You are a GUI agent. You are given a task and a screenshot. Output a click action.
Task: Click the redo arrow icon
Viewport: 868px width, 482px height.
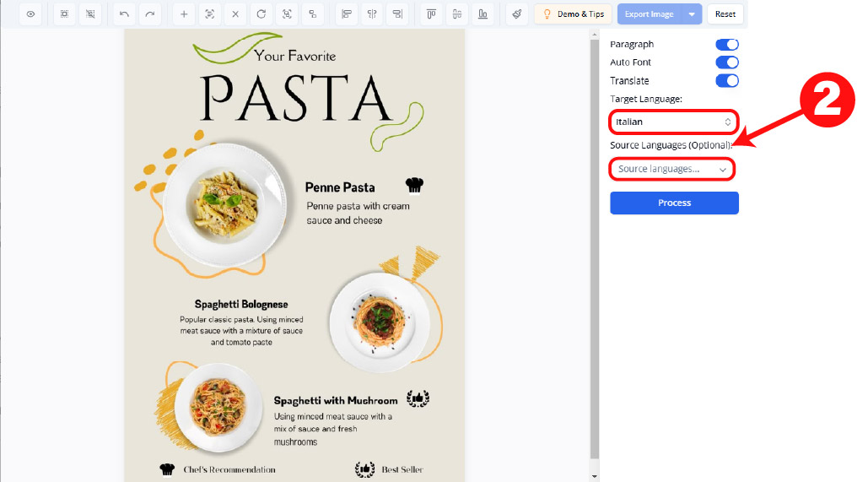pos(149,14)
